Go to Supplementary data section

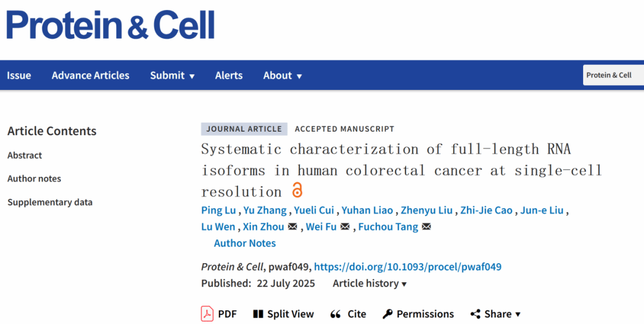pos(49,202)
